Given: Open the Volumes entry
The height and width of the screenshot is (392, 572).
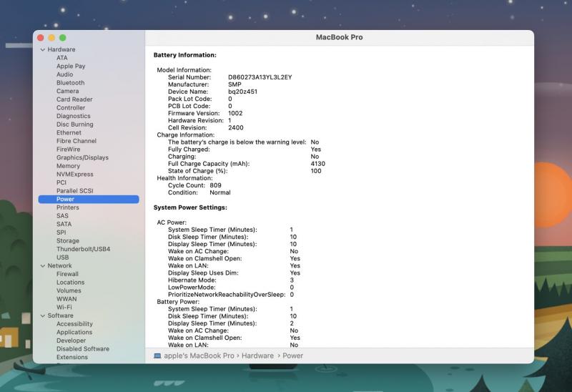Looking at the screenshot, I should click(x=69, y=291).
